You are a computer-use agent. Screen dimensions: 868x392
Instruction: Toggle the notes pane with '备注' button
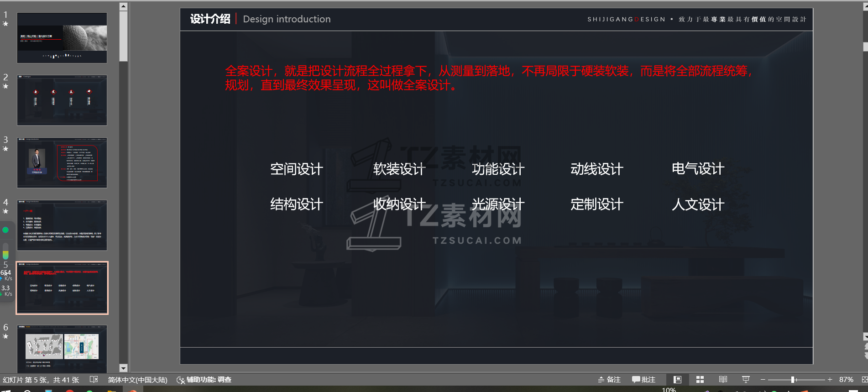point(609,380)
